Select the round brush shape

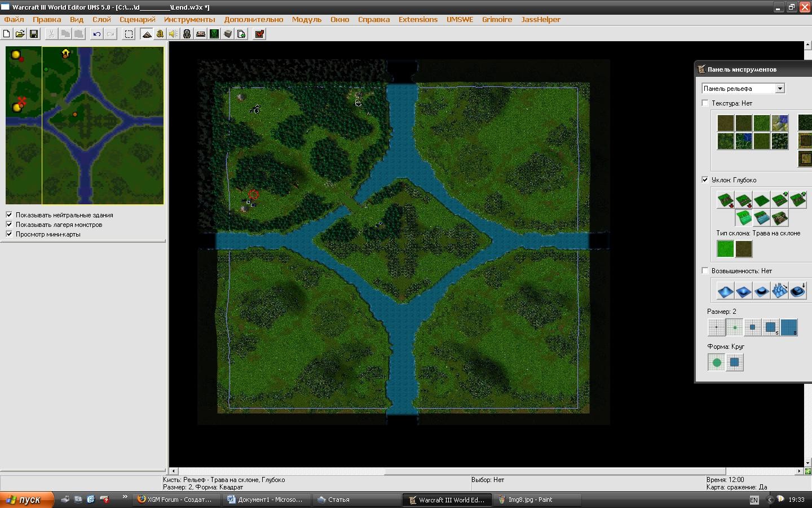[716, 362]
